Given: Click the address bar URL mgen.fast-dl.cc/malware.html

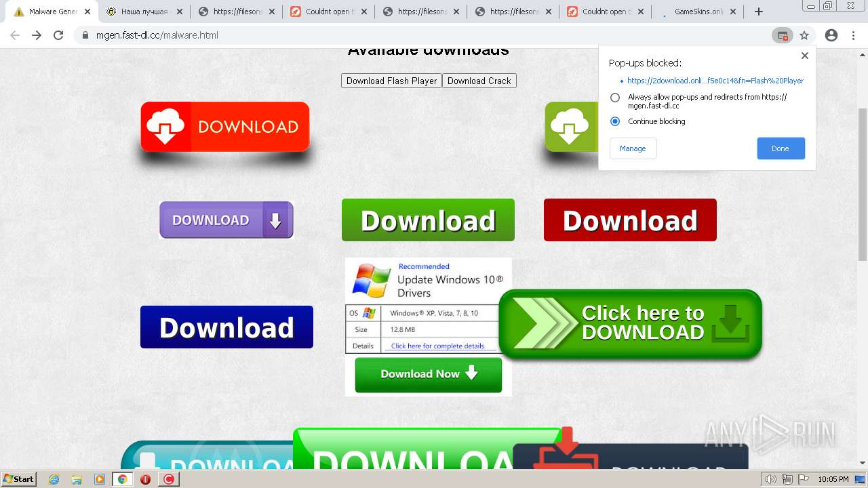Looking at the screenshot, I should tap(157, 35).
